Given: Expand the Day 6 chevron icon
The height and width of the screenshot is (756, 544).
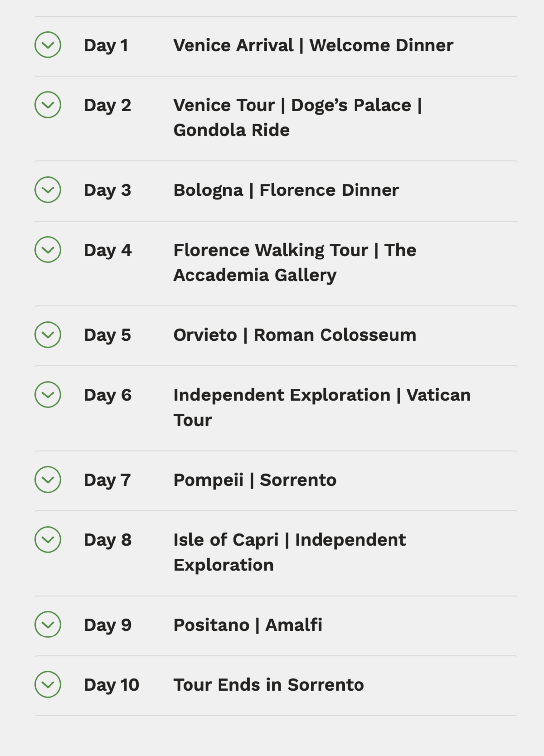Looking at the screenshot, I should (48, 395).
